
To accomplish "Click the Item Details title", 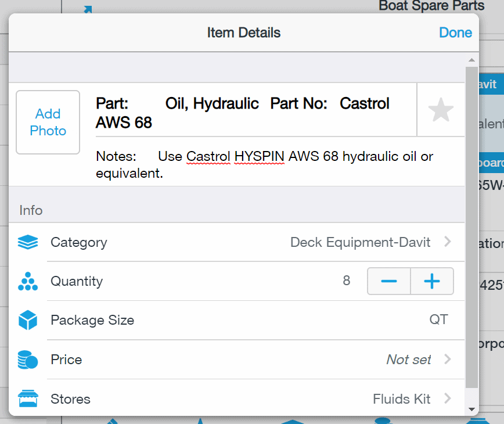I will (x=244, y=33).
